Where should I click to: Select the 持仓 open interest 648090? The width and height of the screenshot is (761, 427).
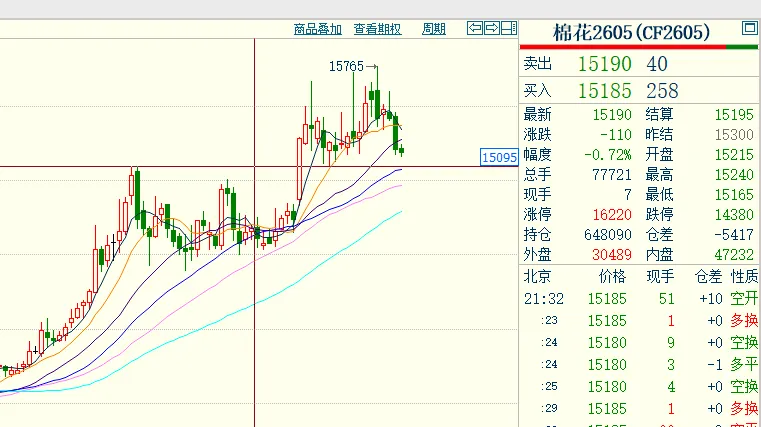pos(608,235)
